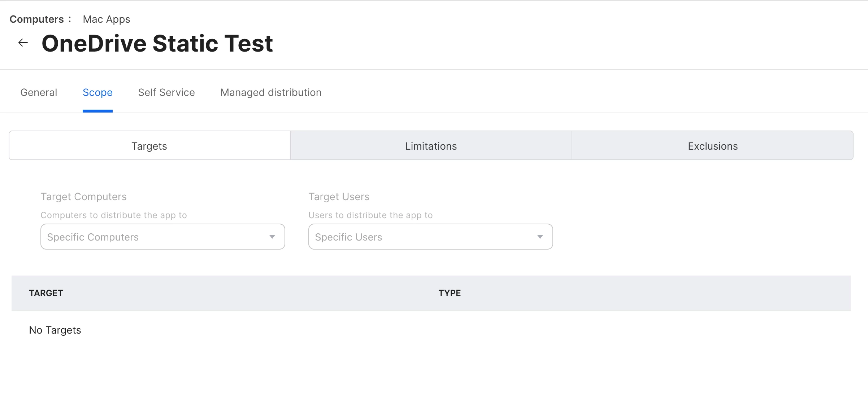Image resolution: width=868 pixels, height=396 pixels.
Task: Show the Exclusions segment
Action: pyautogui.click(x=713, y=146)
